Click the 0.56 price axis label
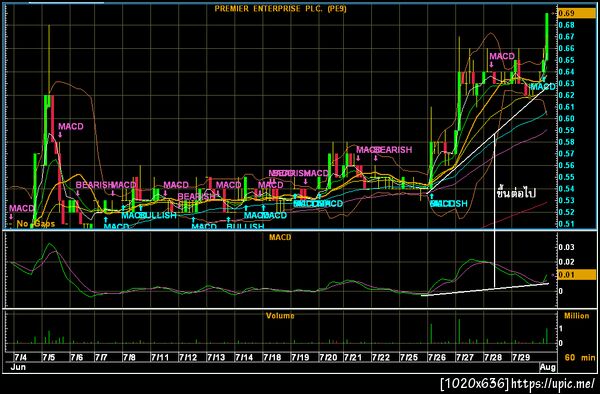 pyautogui.click(x=567, y=165)
